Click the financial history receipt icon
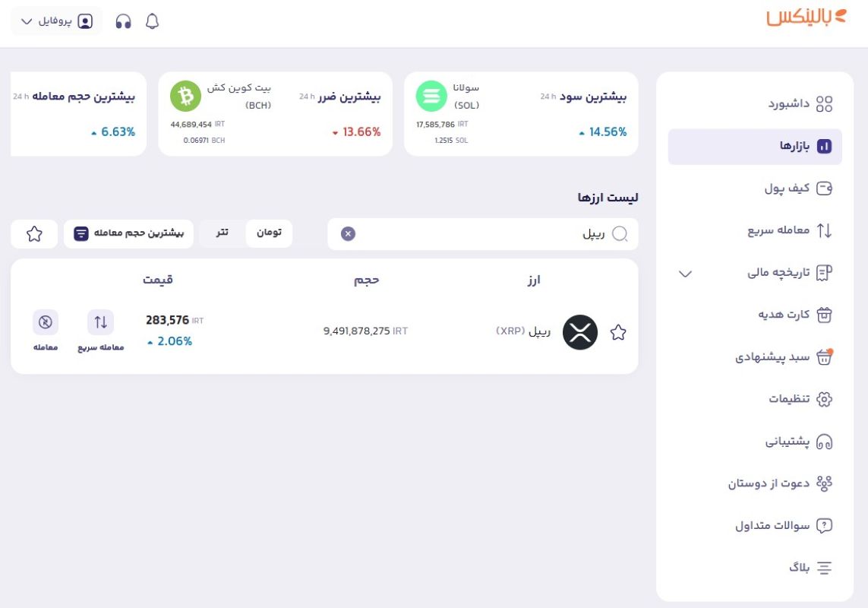Viewport: 868px width, 608px height. [x=824, y=273]
